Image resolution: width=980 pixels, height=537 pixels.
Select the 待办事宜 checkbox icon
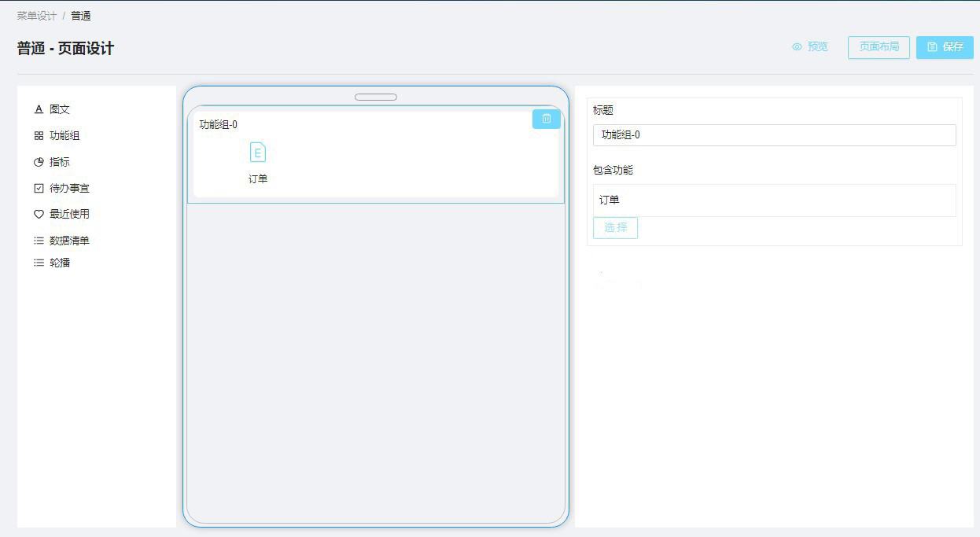point(39,189)
